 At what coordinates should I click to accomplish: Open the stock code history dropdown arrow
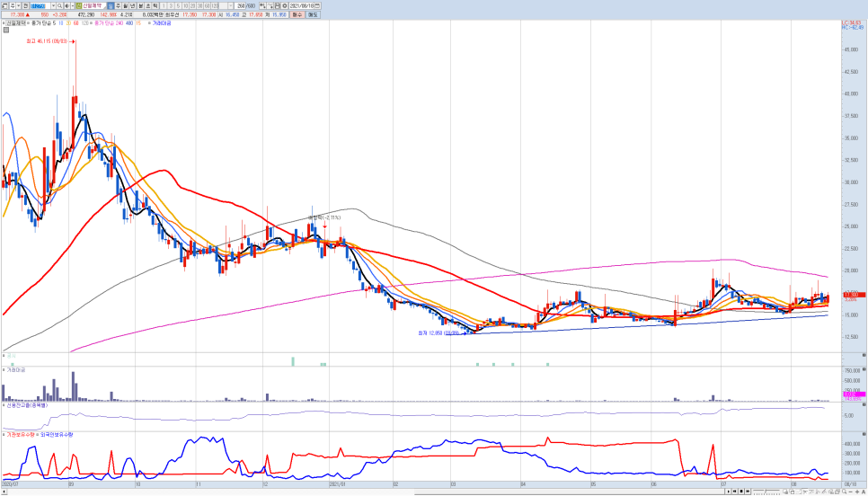click(x=53, y=5)
